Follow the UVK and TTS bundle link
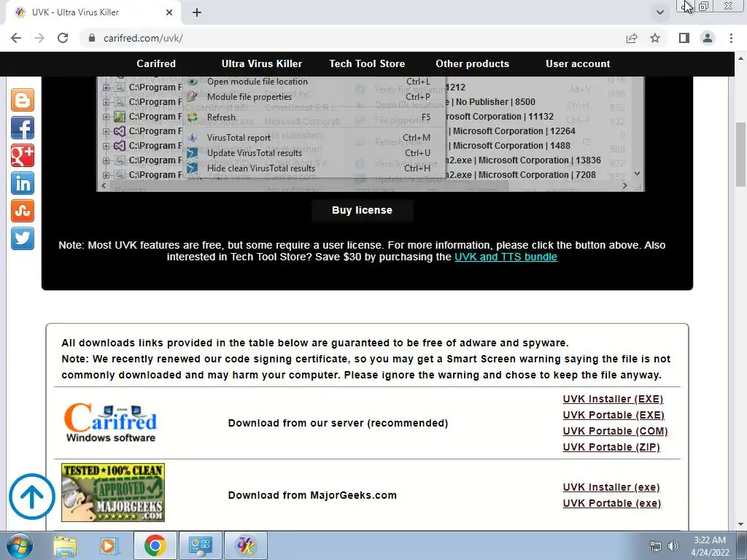The image size is (747, 560). point(506,257)
